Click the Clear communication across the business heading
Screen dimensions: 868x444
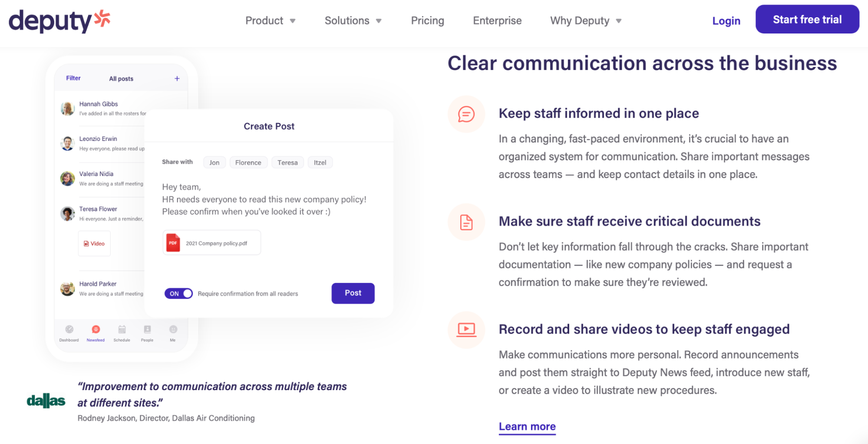(642, 63)
